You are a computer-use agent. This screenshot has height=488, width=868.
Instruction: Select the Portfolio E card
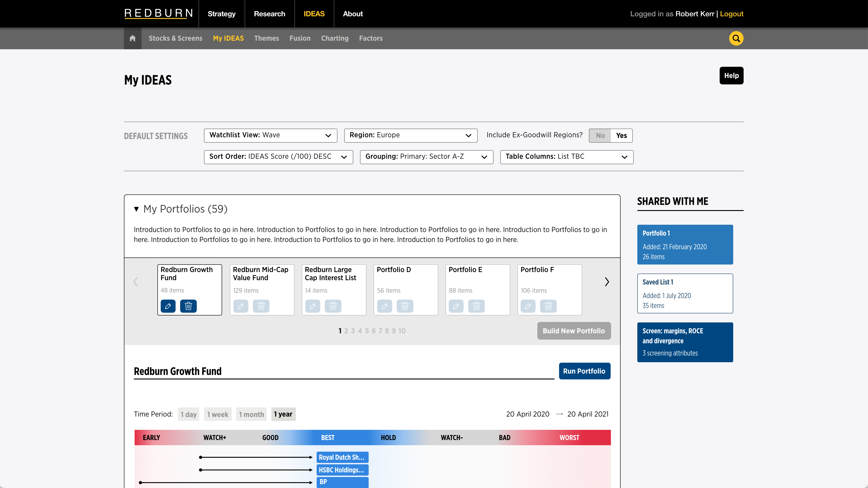[x=478, y=290]
